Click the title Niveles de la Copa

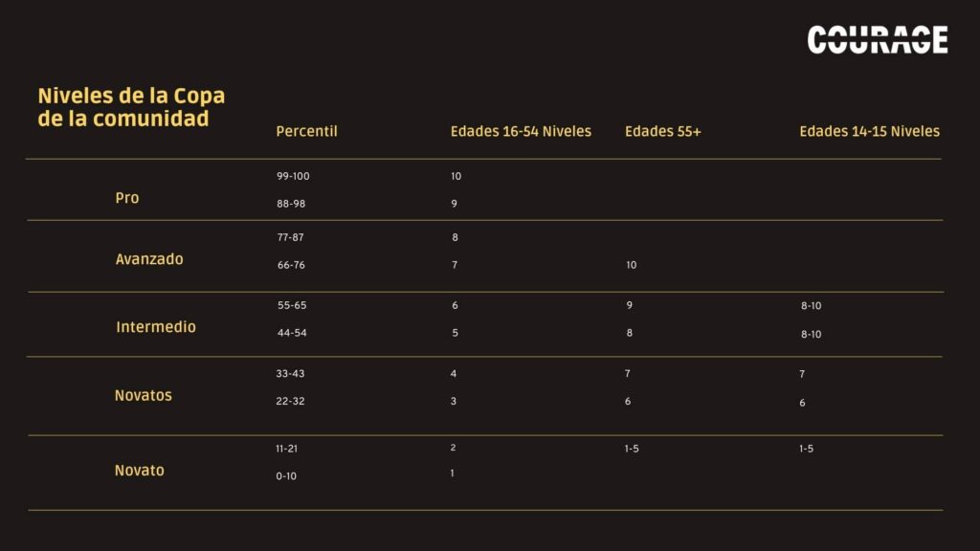(x=131, y=96)
